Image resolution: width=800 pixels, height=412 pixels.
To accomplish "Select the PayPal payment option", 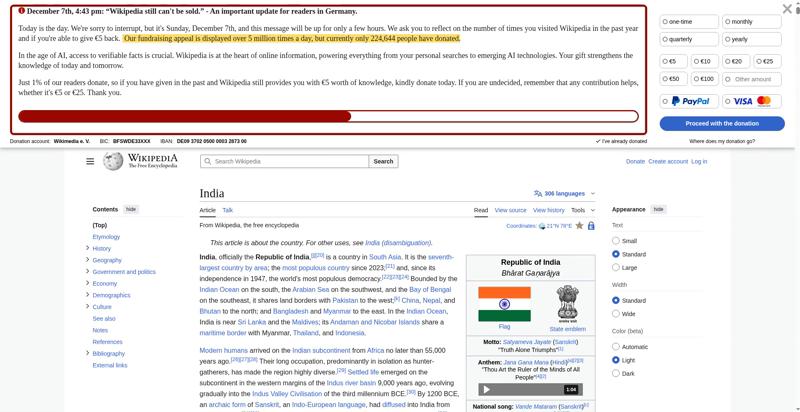I will pos(689,101).
